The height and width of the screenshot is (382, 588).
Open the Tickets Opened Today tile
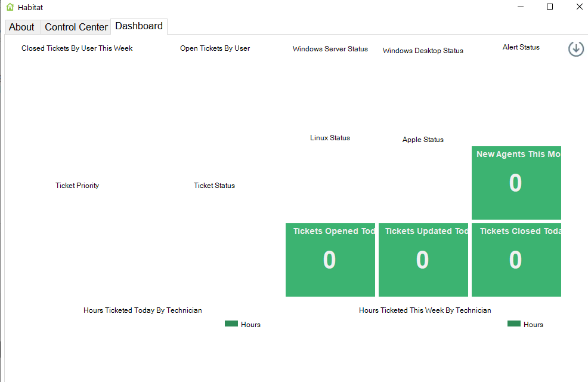pyautogui.click(x=330, y=260)
